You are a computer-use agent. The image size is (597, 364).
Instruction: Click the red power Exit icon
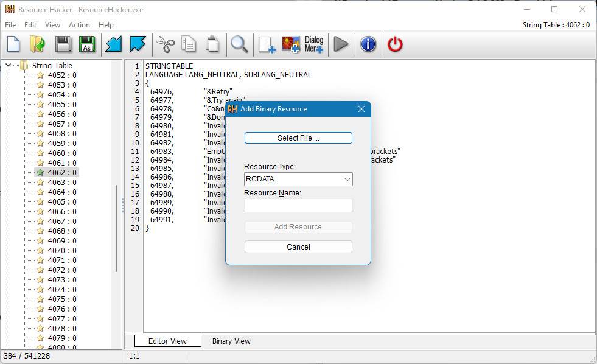point(395,44)
